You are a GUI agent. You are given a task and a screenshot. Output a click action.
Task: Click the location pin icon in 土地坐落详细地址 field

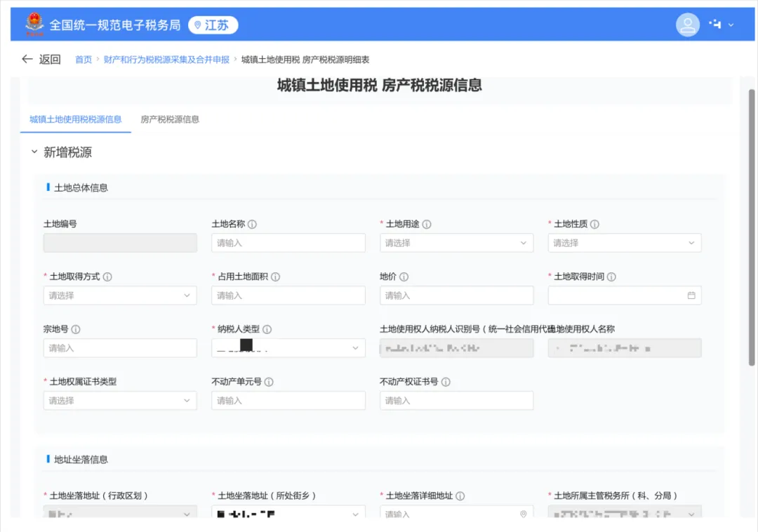(x=524, y=514)
